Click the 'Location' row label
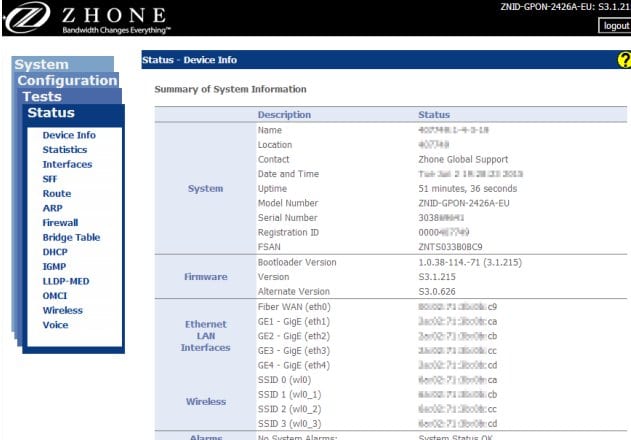 [275, 145]
